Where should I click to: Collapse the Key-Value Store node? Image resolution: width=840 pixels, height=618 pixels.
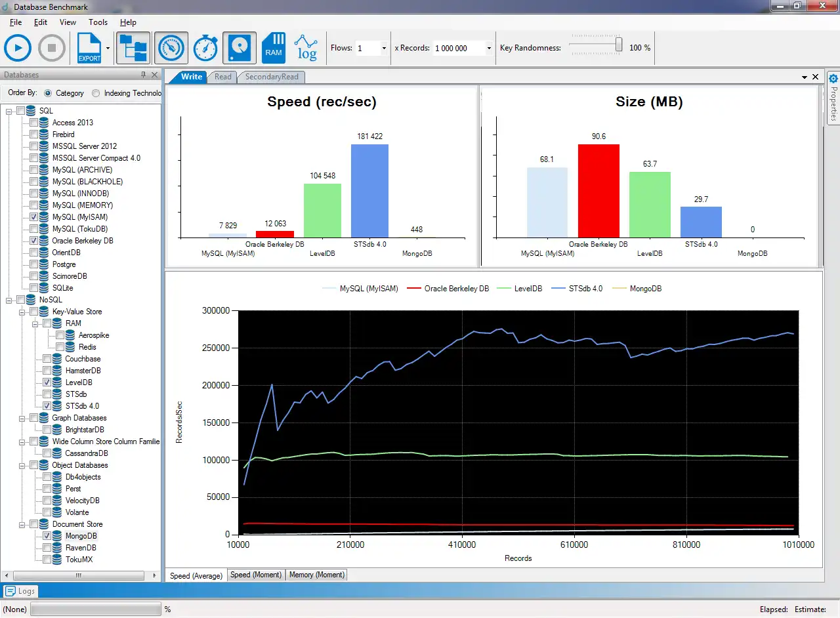22,312
